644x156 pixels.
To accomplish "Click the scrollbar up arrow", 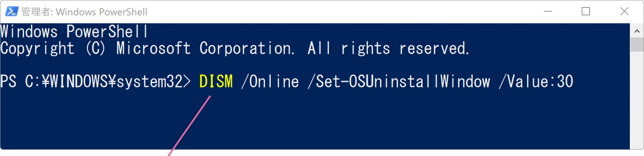I will [637, 30].
